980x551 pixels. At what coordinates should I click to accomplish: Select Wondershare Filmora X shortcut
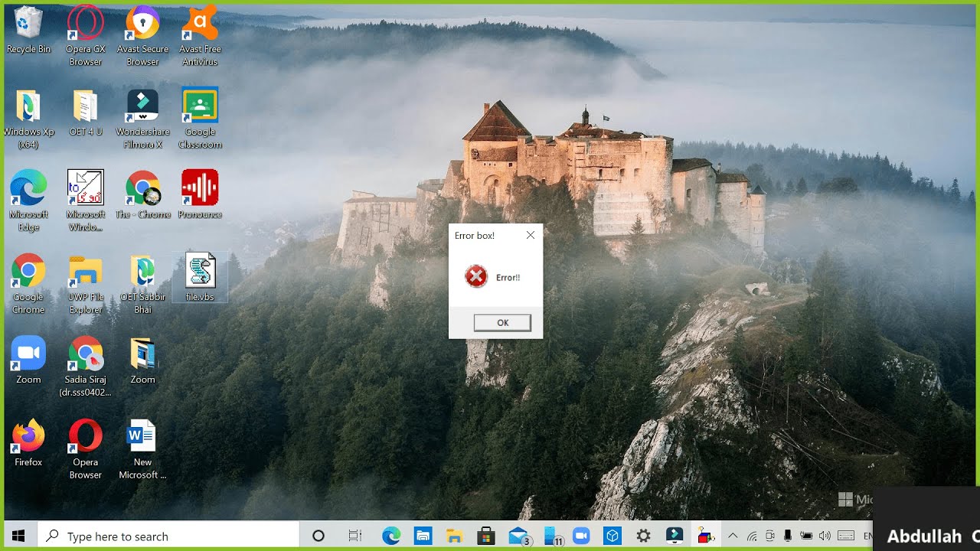(x=142, y=119)
